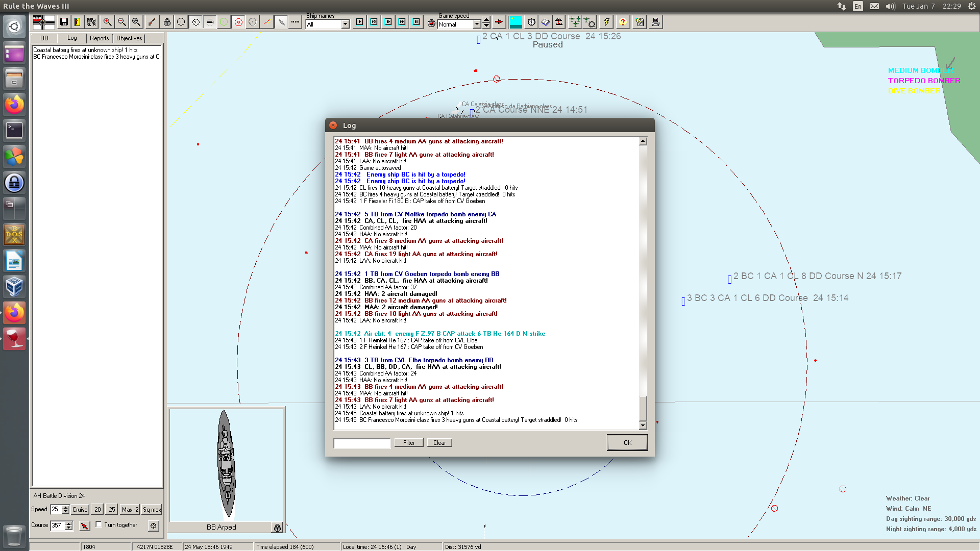
Task: Open the DOSBox dock icon
Action: (14, 235)
